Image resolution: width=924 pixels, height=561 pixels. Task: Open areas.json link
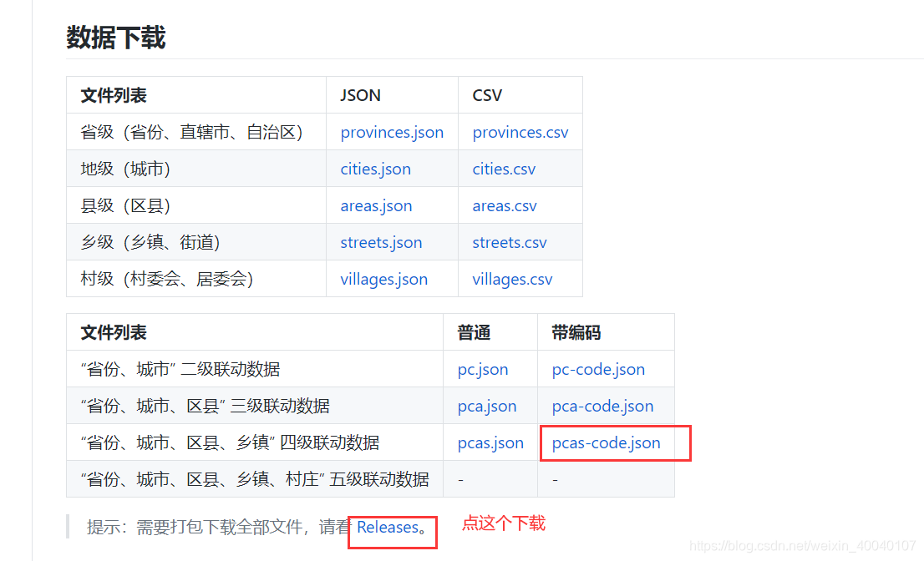[376, 206]
